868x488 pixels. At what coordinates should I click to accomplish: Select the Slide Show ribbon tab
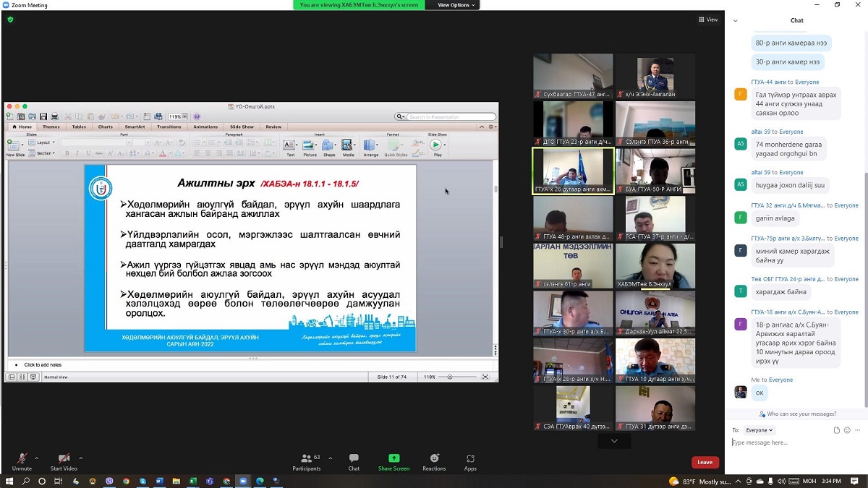pyautogui.click(x=242, y=127)
